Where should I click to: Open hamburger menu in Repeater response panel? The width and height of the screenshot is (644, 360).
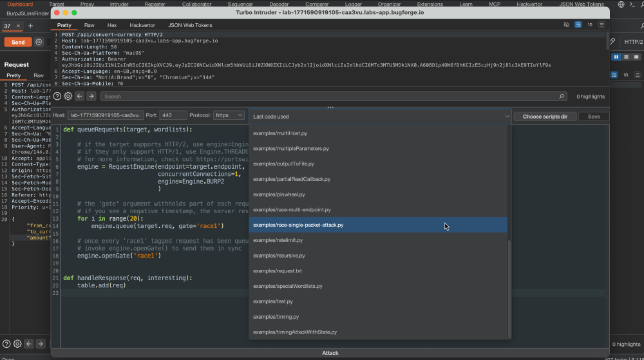pos(638,75)
